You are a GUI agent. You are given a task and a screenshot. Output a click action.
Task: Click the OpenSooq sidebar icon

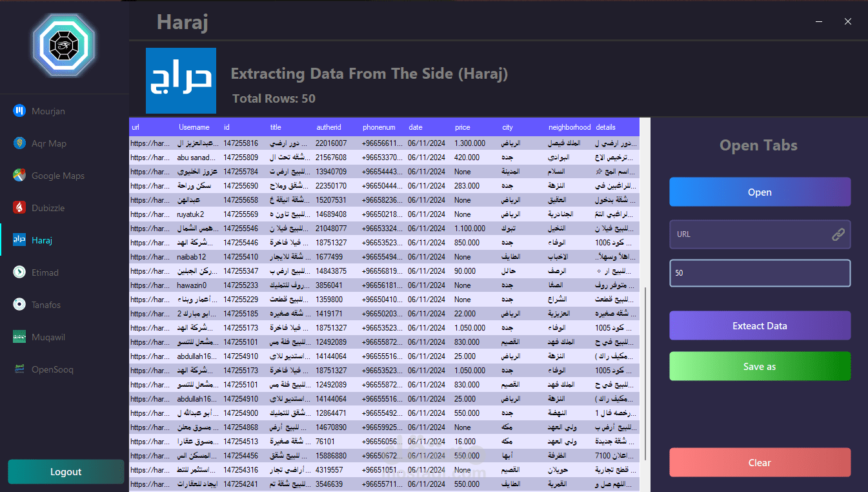pyautogui.click(x=19, y=369)
